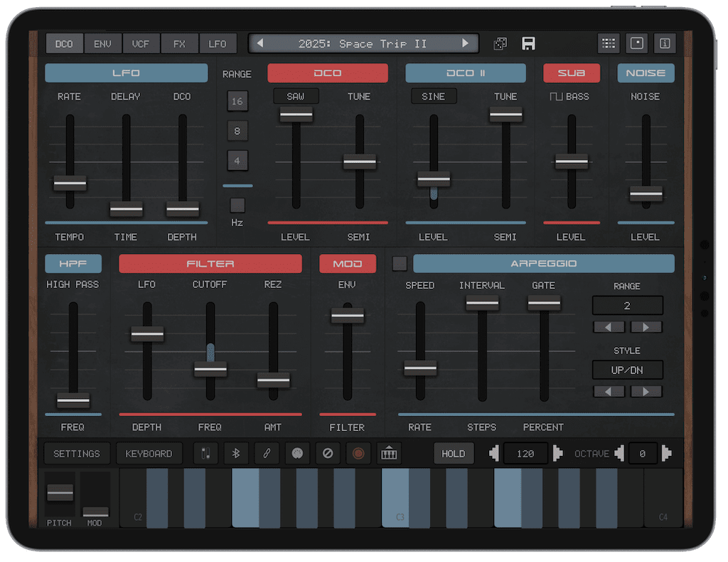Decrease the tempo with the left arrow
Viewport: 728px width, 562px height.
tap(494, 453)
